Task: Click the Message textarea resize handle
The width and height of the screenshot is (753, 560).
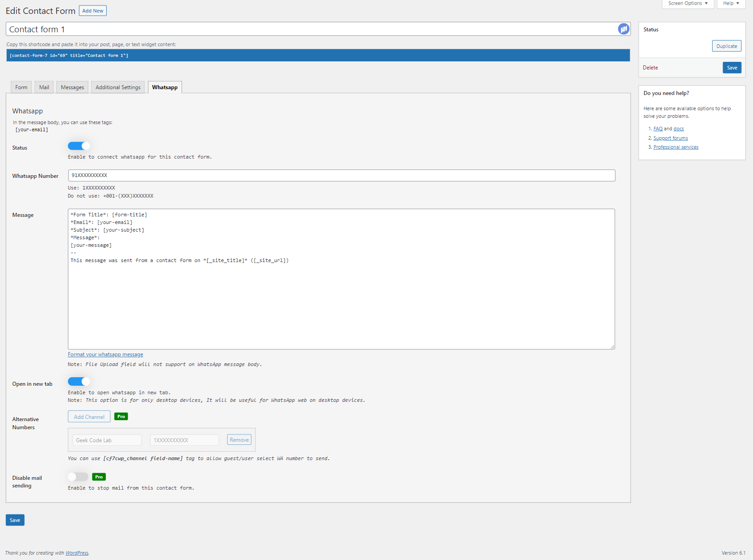Action: click(612, 346)
